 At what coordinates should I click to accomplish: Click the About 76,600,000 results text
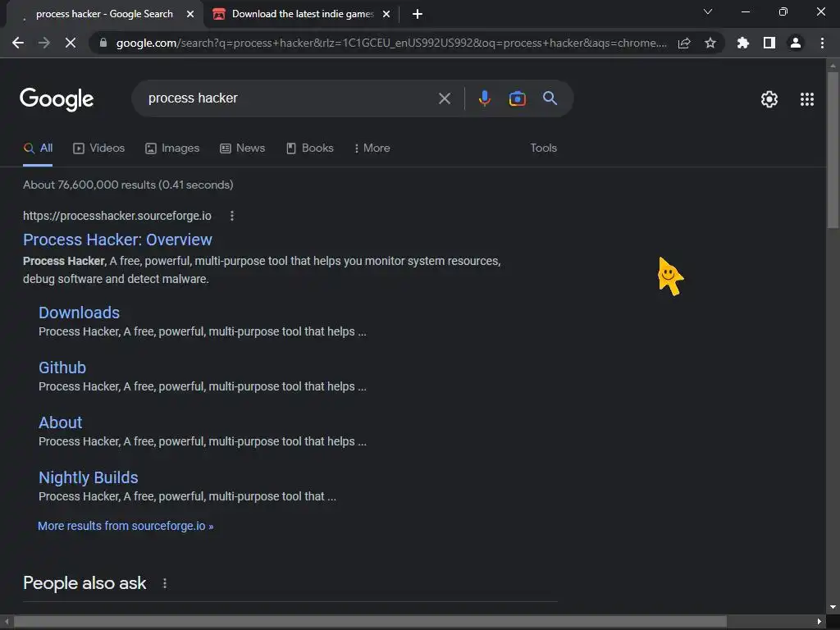pos(128,185)
